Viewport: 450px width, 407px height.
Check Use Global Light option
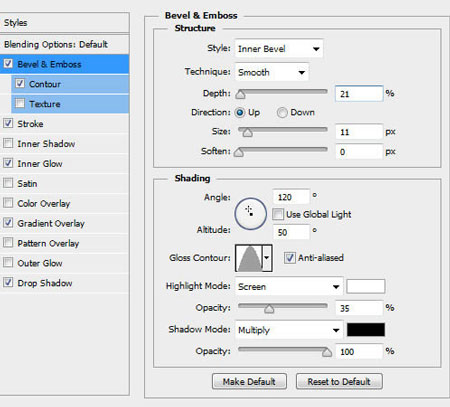pos(278,214)
